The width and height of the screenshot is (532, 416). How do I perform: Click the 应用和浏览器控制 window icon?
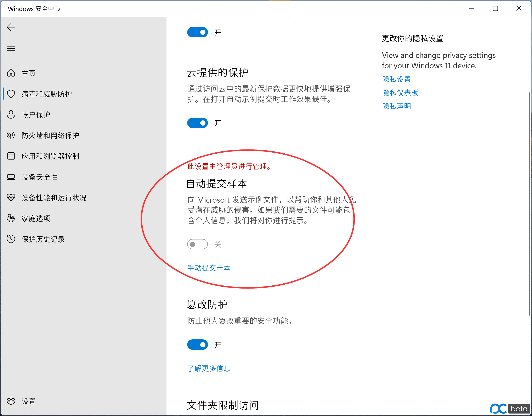point(11,156)
